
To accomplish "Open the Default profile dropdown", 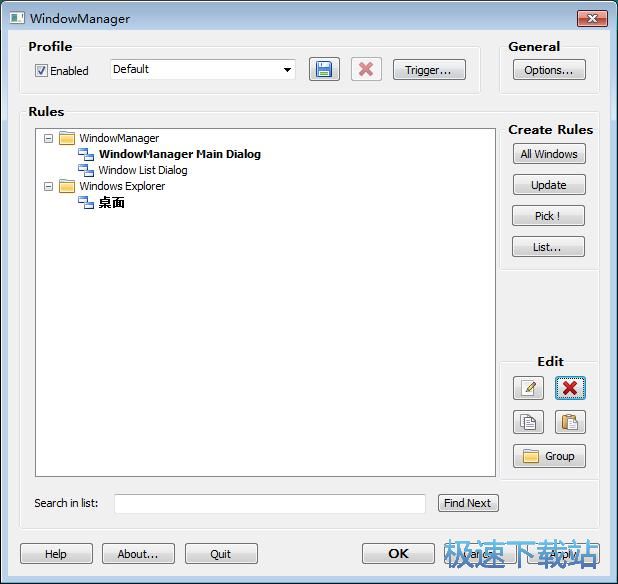I will pos(203,69).
